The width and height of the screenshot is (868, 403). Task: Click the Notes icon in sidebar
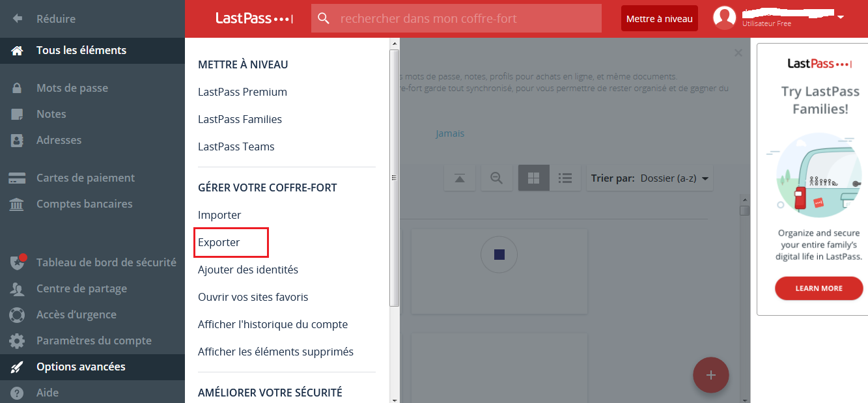click(17, 114)
